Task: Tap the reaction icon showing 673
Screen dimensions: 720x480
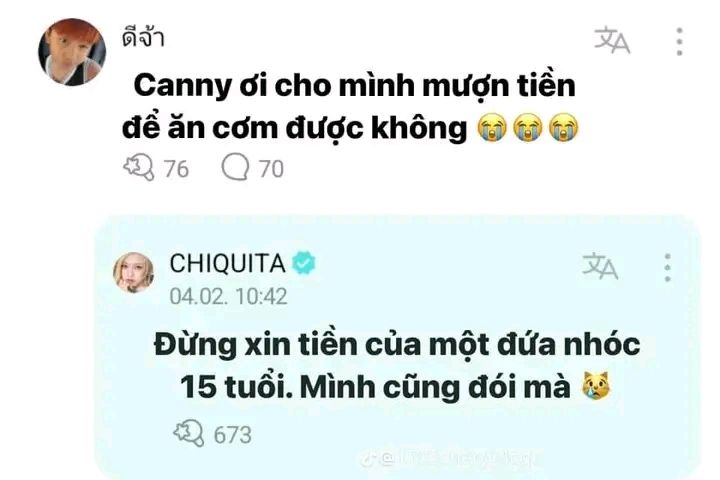Action: coord(189,433)
